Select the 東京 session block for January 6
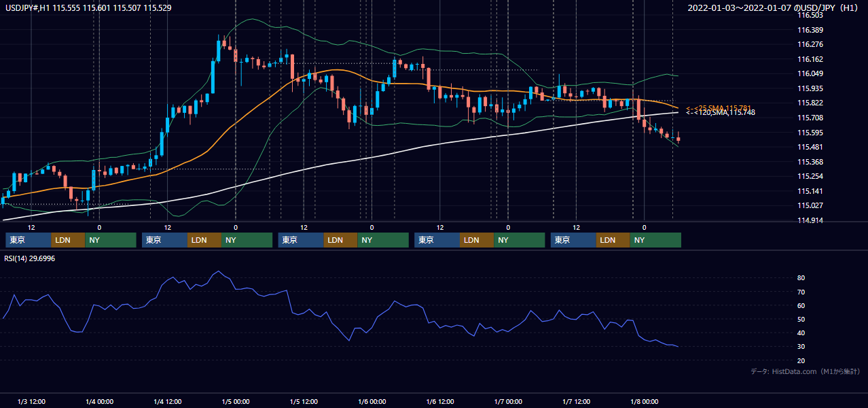868x408 pixels. [437, 240]
